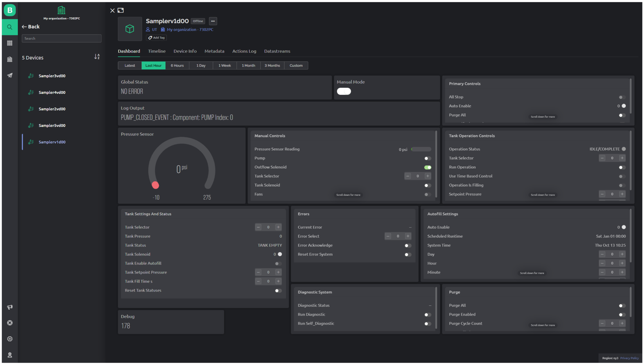Click the settings gear icon in sidebar
This screenshot has width=644, height=364.
(x=10, y=339)
